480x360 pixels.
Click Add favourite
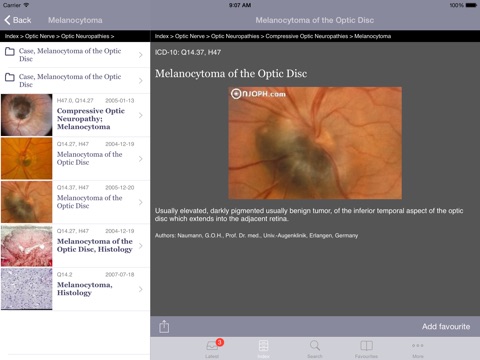point(446,326)
